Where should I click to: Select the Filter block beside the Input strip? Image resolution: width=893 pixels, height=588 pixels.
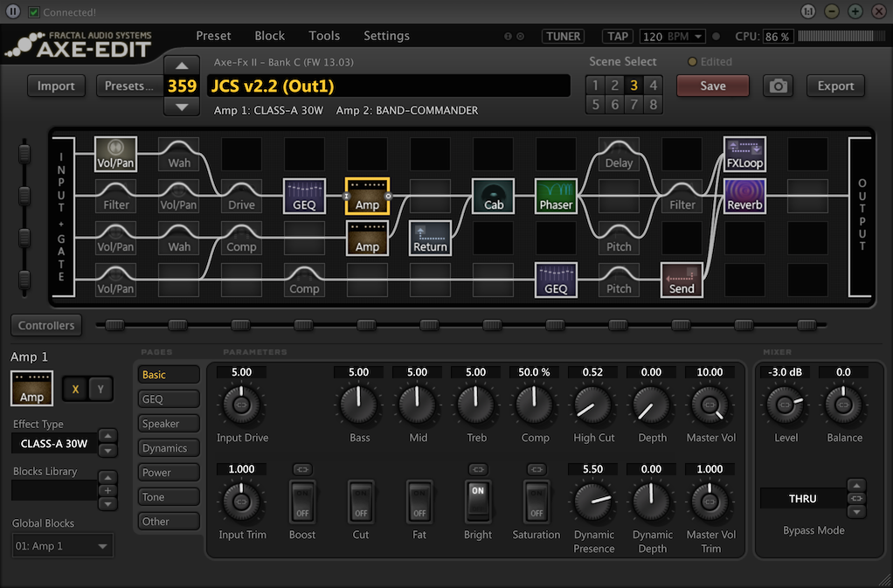[x=115, y=196]
